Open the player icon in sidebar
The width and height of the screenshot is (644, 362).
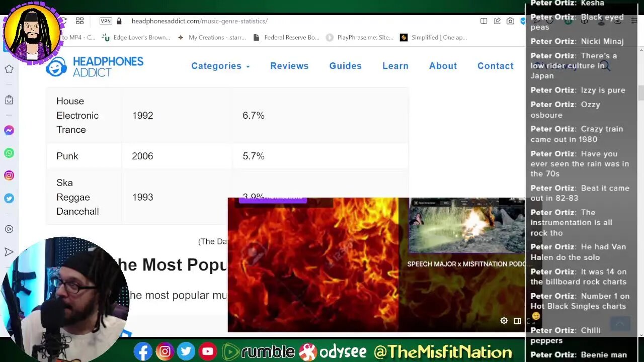(9, 229)
